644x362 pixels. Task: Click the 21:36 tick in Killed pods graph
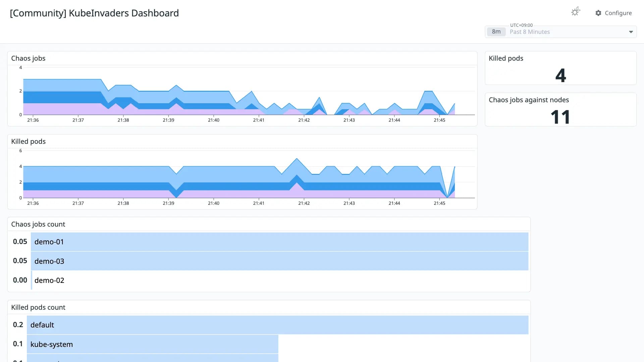tap(33, 203)
